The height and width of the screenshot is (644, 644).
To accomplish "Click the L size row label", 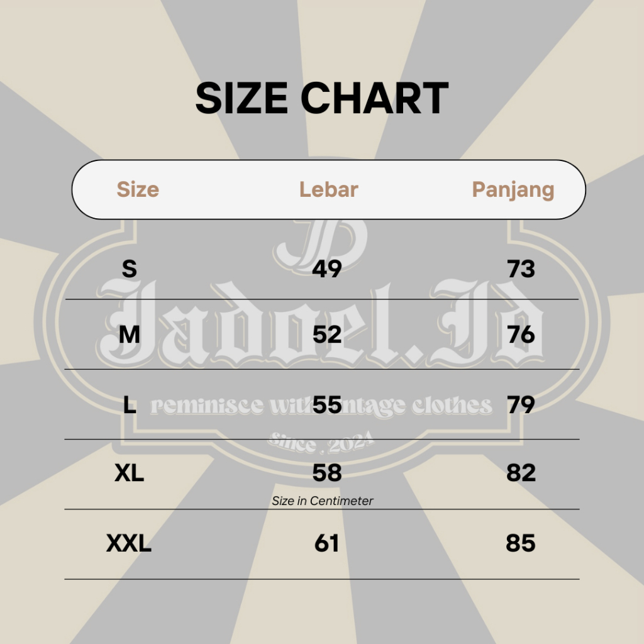I will [x=130, y=405].
